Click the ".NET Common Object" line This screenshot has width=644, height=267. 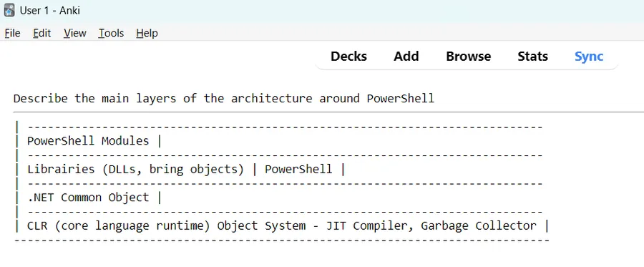(x=88, y=198)
